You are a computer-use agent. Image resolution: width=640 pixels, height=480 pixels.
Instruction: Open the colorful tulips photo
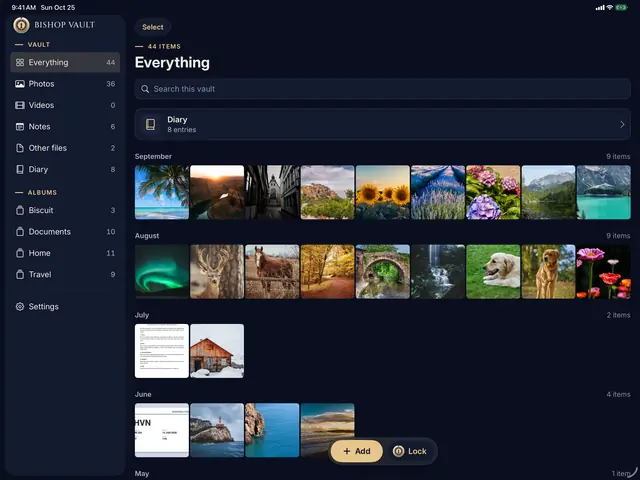tap(604, 272)
